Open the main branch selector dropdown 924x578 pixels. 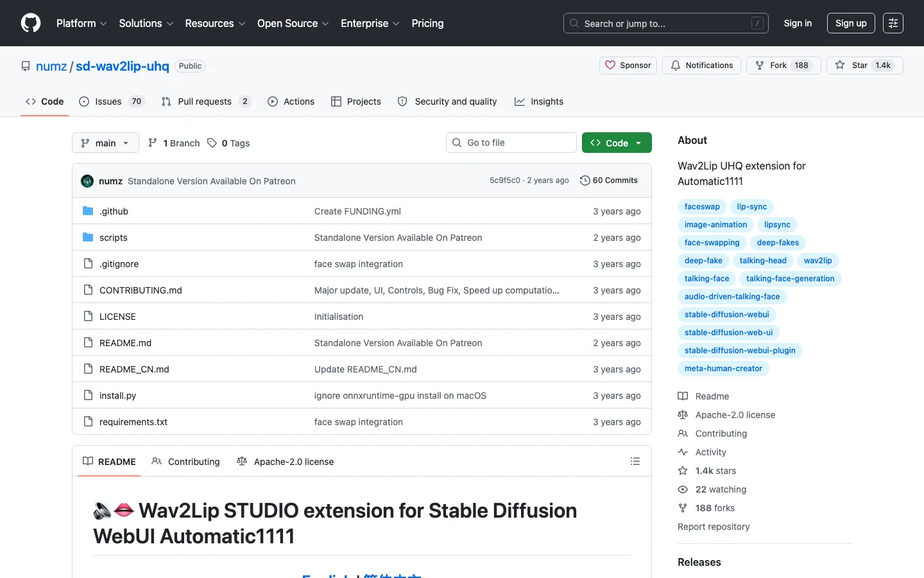coord(105,143)
